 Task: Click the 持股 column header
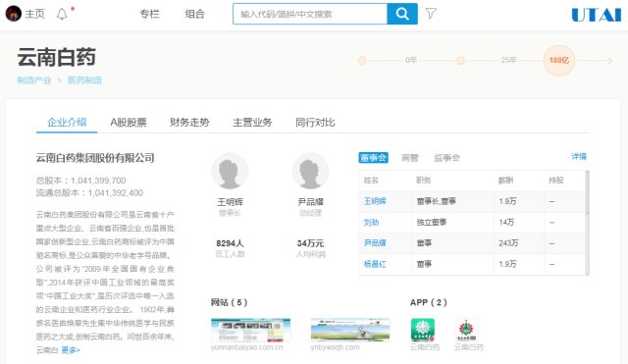pyautogui.click(x=556, y=181)
